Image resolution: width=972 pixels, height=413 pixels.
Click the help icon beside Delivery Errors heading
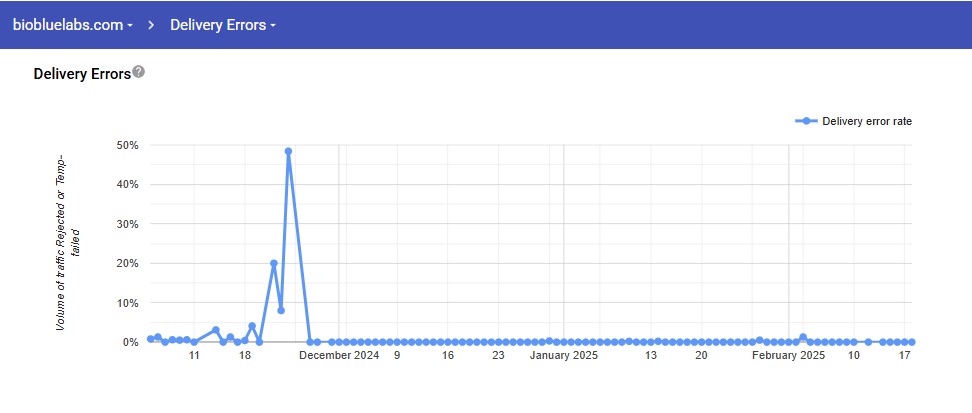(139, 72)
